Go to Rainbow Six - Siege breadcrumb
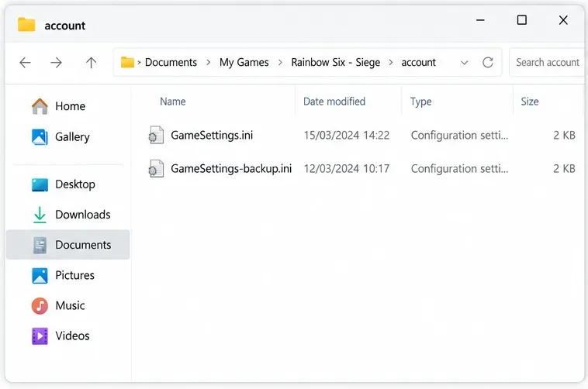This screenshot has height=389, width=588. 336,62
